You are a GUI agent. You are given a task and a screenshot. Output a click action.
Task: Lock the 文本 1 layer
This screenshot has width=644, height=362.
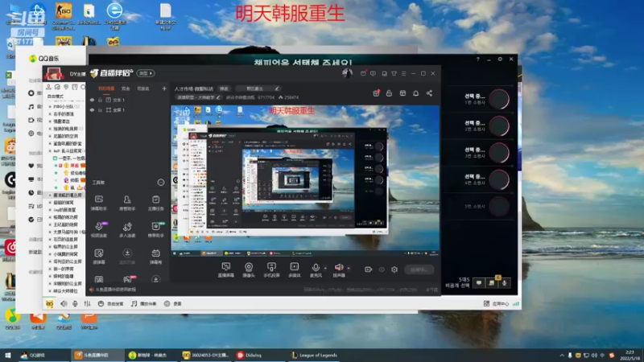[100, 100]
